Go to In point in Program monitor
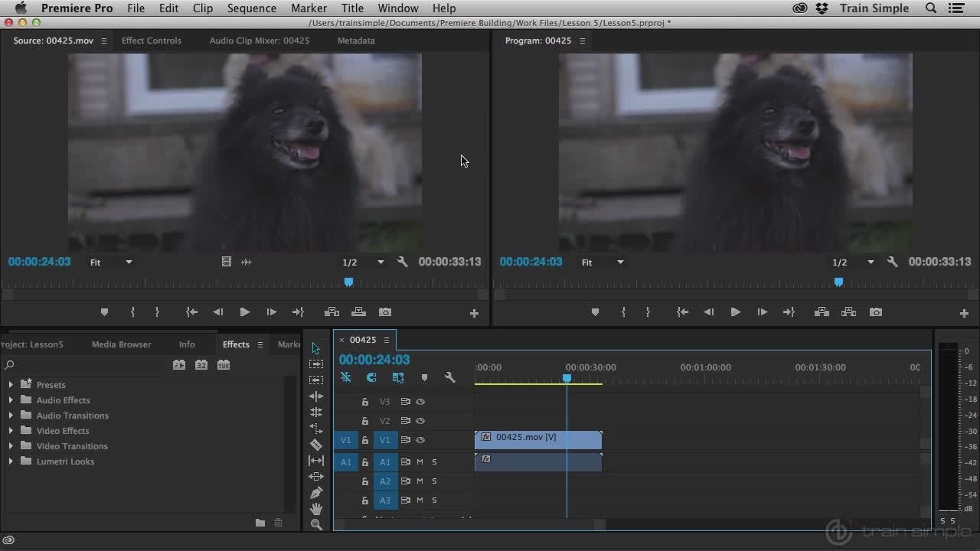Screen dimensions: 980x551 point(682,312)
